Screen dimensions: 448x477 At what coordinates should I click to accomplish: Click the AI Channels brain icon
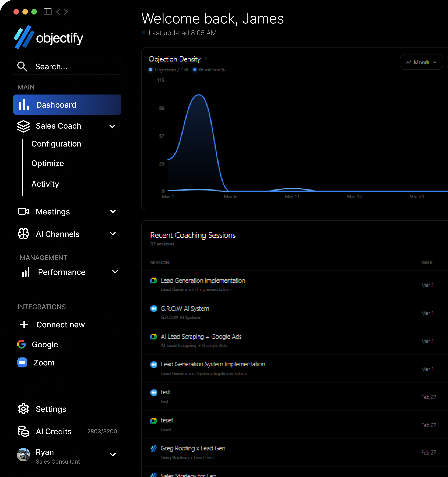click(x=23, y=234)
